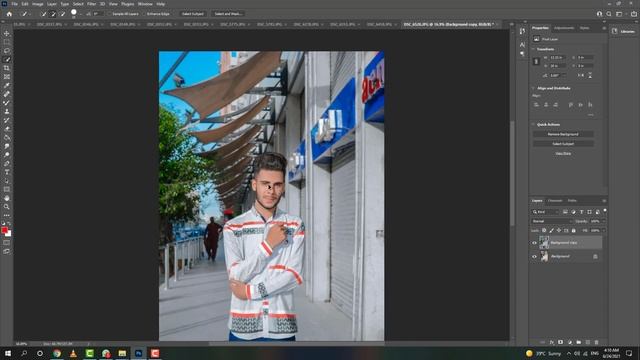Open the Window menu
Viewport: 640px width, 360px height.
pyautogui.click(x=145, y=4)
